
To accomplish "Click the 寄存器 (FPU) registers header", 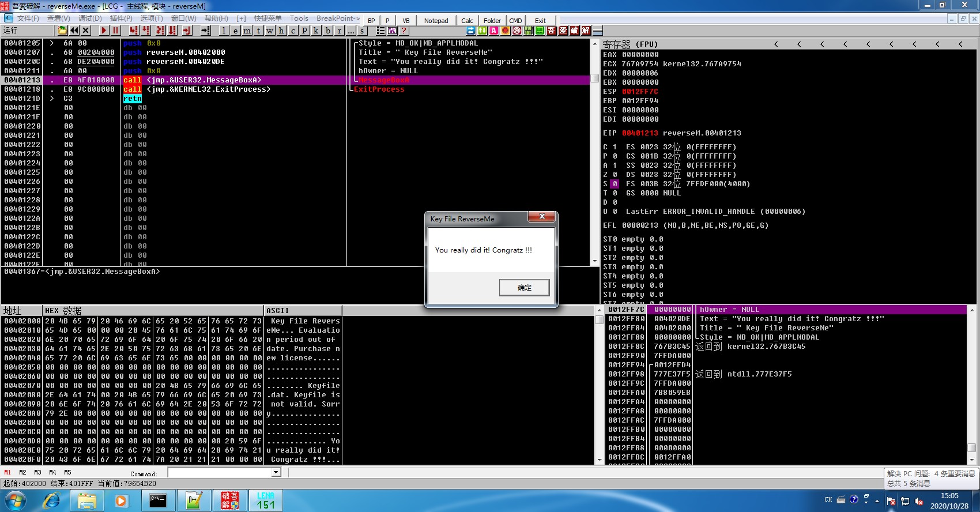I will click(630, 44).
